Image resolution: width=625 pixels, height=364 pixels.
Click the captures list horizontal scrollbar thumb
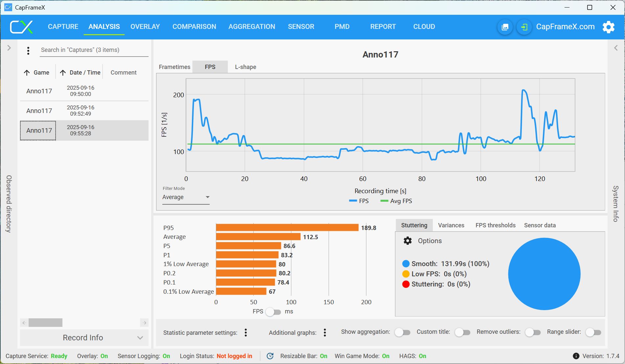(x=45, y=323)
